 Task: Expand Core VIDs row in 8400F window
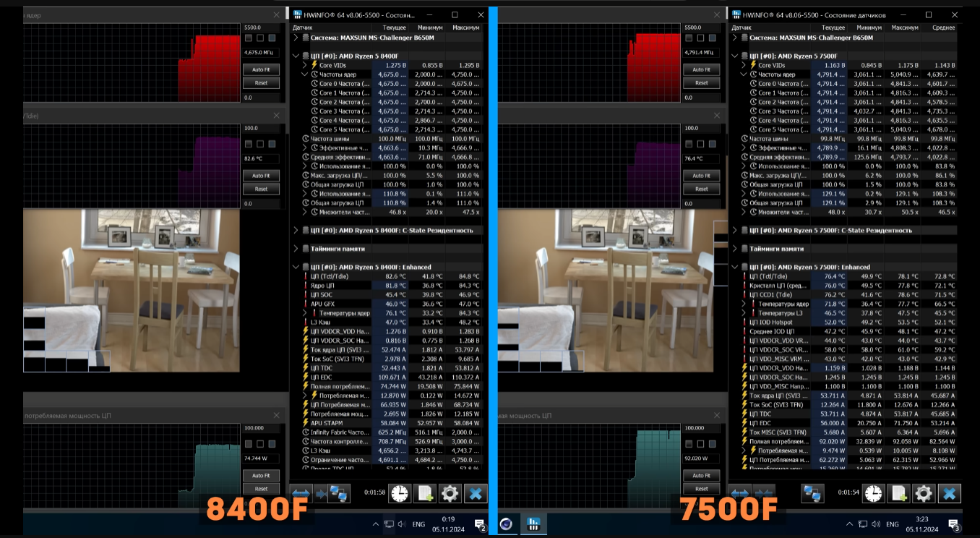click(305, 65)
